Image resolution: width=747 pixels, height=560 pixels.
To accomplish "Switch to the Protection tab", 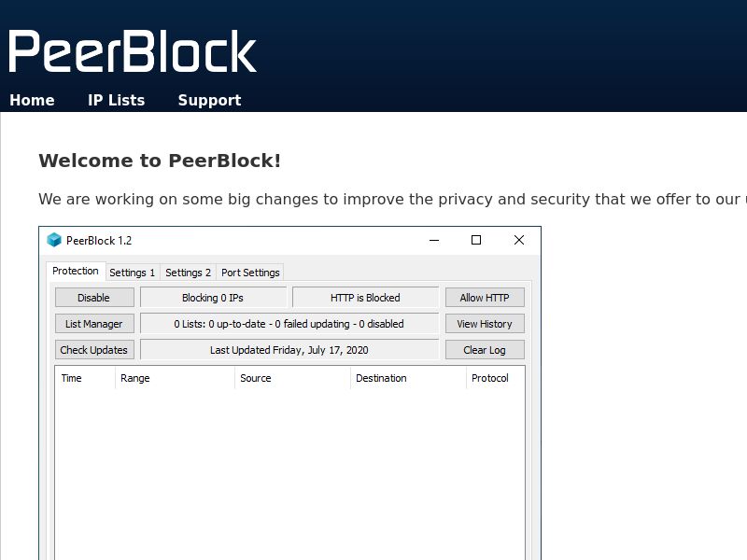I will pyautogui.click(x=75, y=272).
